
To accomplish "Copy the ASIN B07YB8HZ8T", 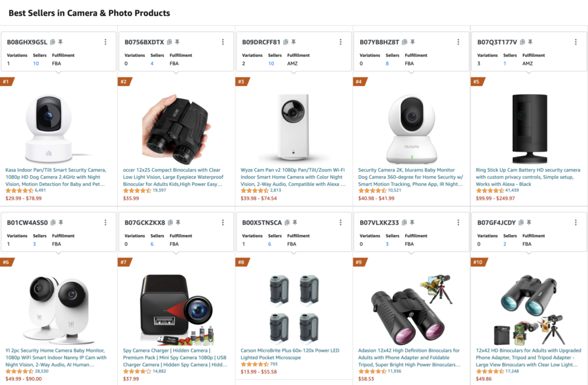I will click(x=404, y=41).
